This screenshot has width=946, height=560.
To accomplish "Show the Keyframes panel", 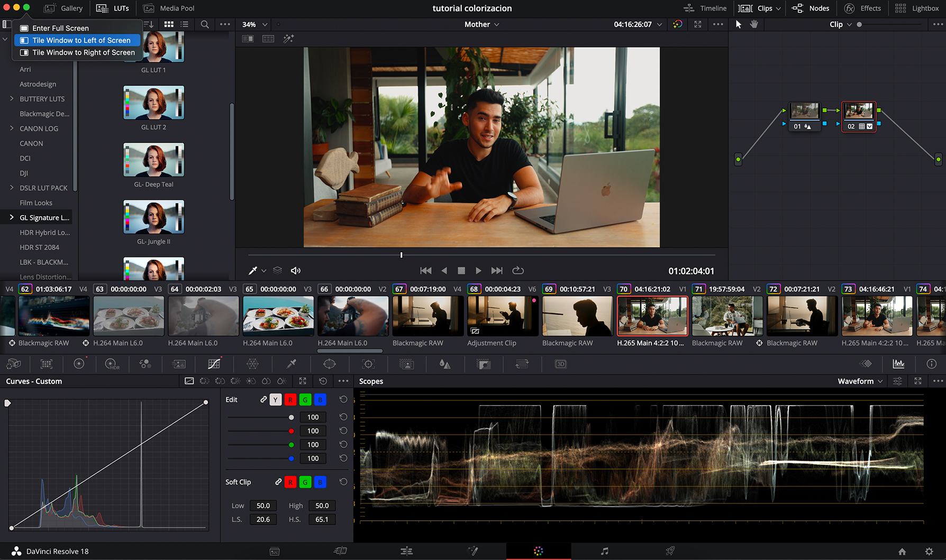I will (866, 364).
